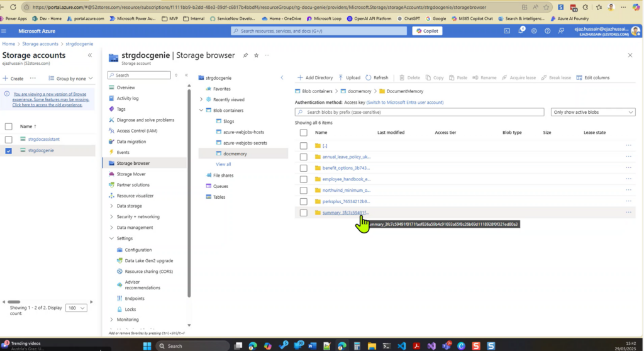Reload the page with browser refresh icon
This screenshot has height=351, width=644.
click(13, 7)
